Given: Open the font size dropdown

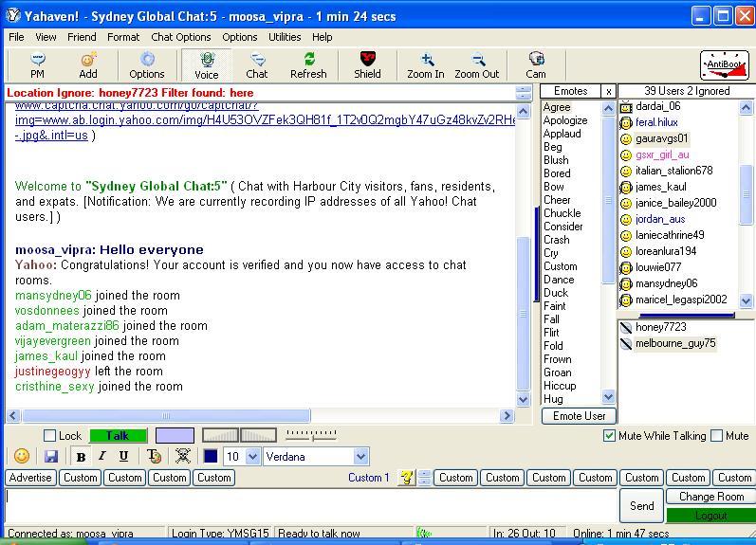Looking at the screenshot, I should pyautogui.click(x=252, y=456).
